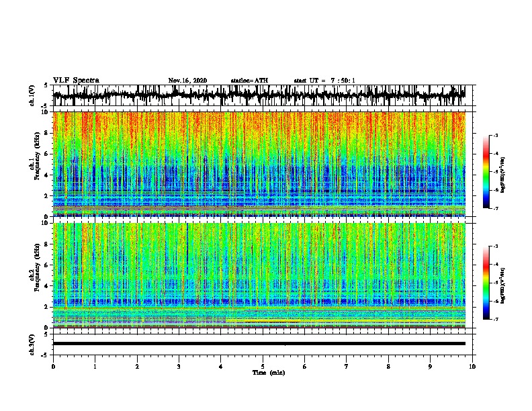Click the date "Nov.16, 2020"
This screenshot has height=411, width=532.
(x=187, y=81)
